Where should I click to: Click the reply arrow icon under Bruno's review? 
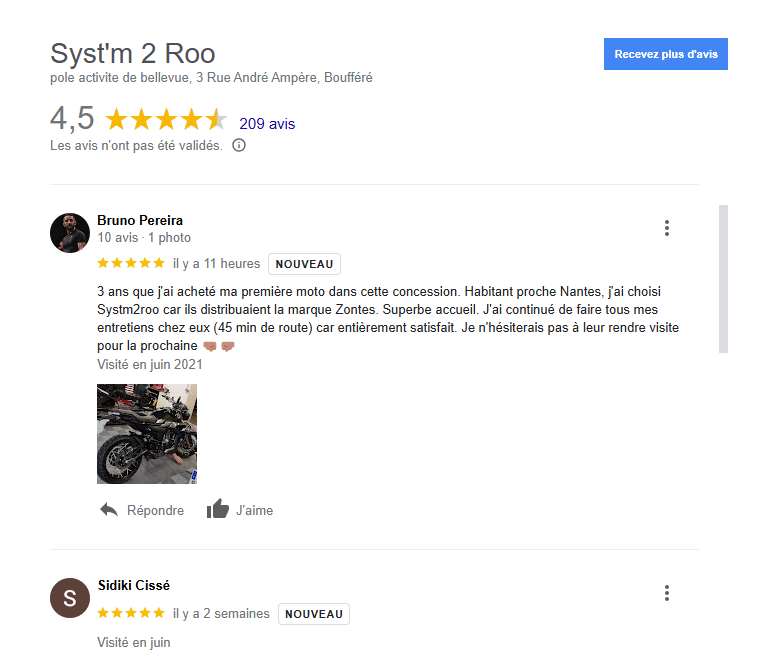[x=109, y=510]
